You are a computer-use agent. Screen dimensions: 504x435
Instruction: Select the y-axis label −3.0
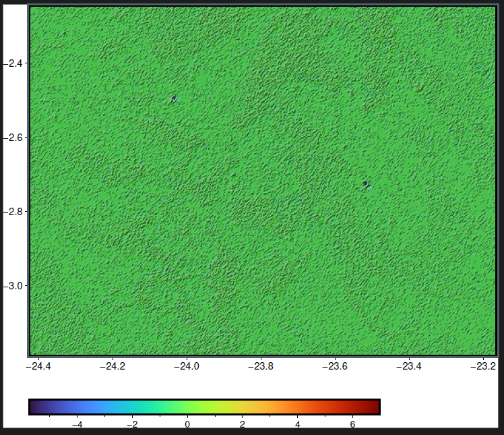13,286
